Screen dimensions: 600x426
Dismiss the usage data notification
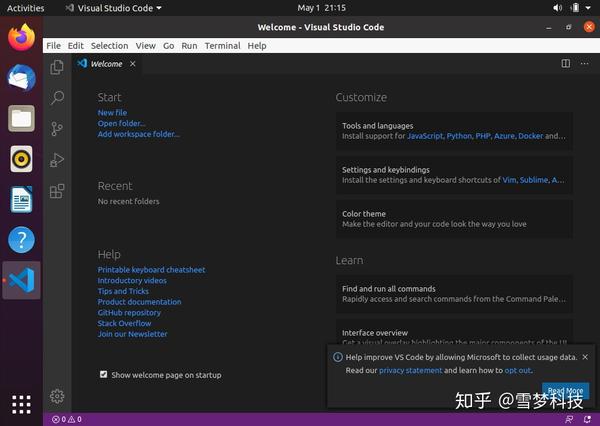coord(585,357)
